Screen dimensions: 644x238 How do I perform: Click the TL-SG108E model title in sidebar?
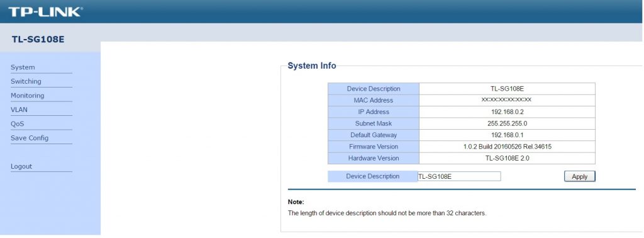pos(38,40)
